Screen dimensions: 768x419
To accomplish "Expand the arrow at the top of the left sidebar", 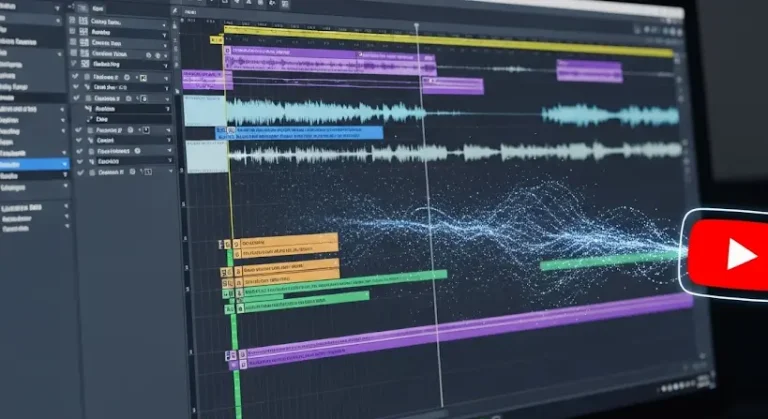I will pos(57,8).
